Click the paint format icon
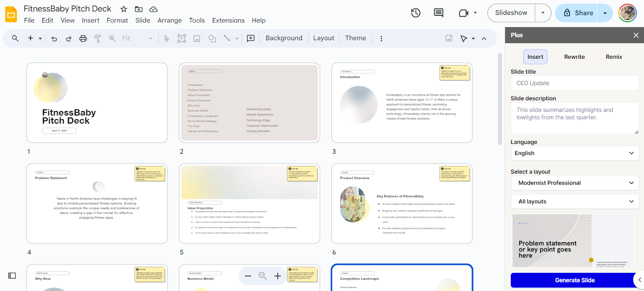 97,39
